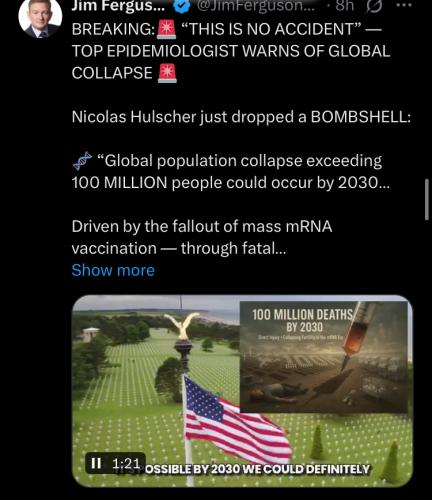Viewport: 432px width, 500px height.
Task: Open Jim Ferguson's profile avatar
Action: [x=40, y=17]
